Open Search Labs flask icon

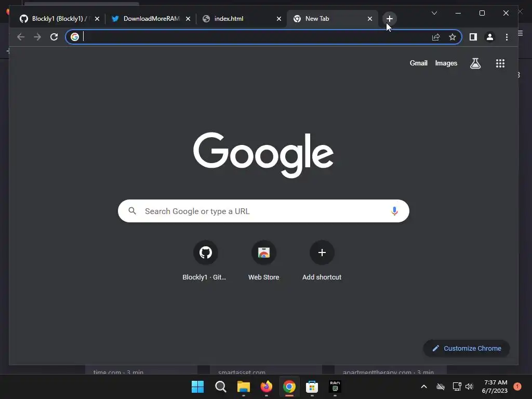475,63
